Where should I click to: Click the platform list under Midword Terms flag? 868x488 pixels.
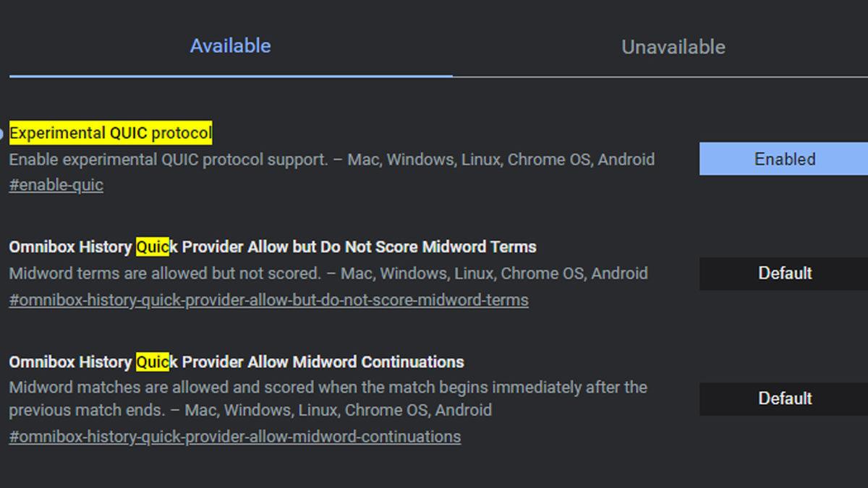tap(493, 274)
